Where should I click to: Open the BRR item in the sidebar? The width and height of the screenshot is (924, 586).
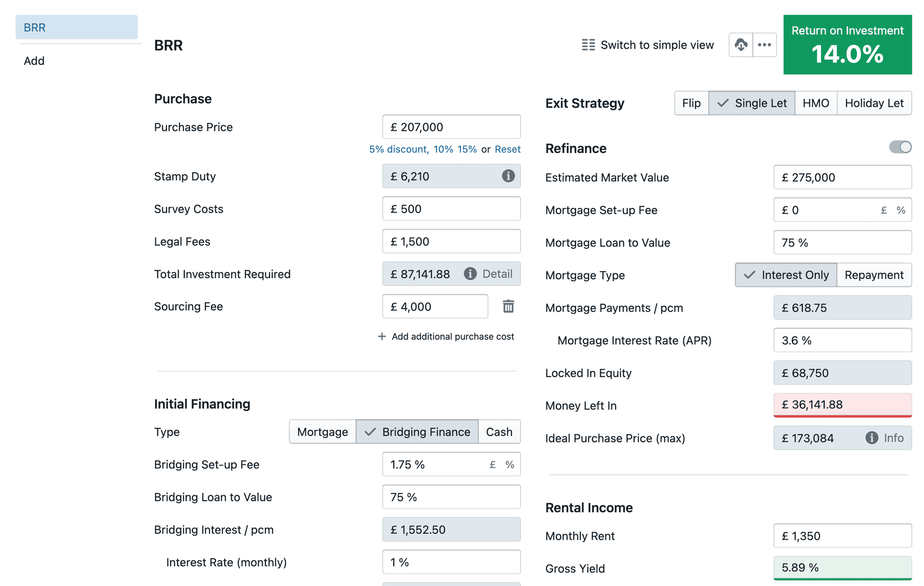pyautogui.click(x=77, y=27)
